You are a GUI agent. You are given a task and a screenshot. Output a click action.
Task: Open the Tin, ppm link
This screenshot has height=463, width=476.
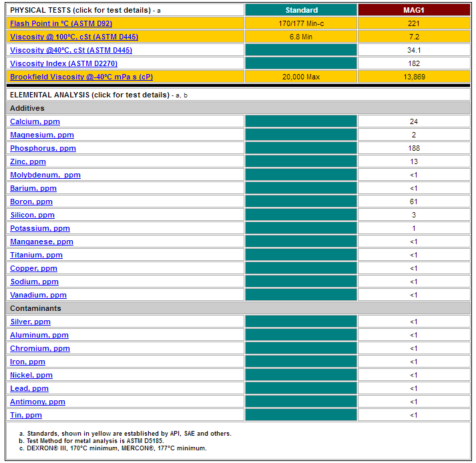26,415
